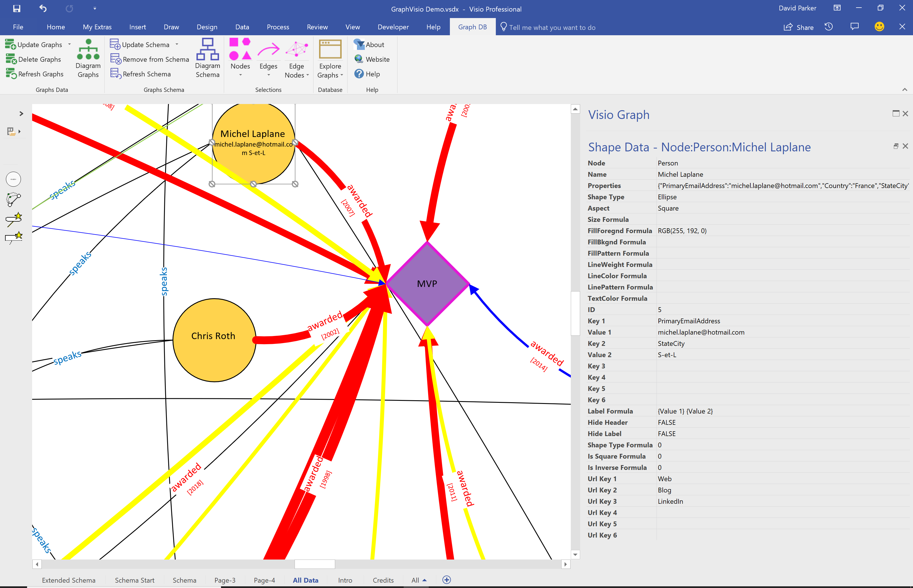Click the Share button
The width and height of the screenshot is (913, 588).
point(799,27)
